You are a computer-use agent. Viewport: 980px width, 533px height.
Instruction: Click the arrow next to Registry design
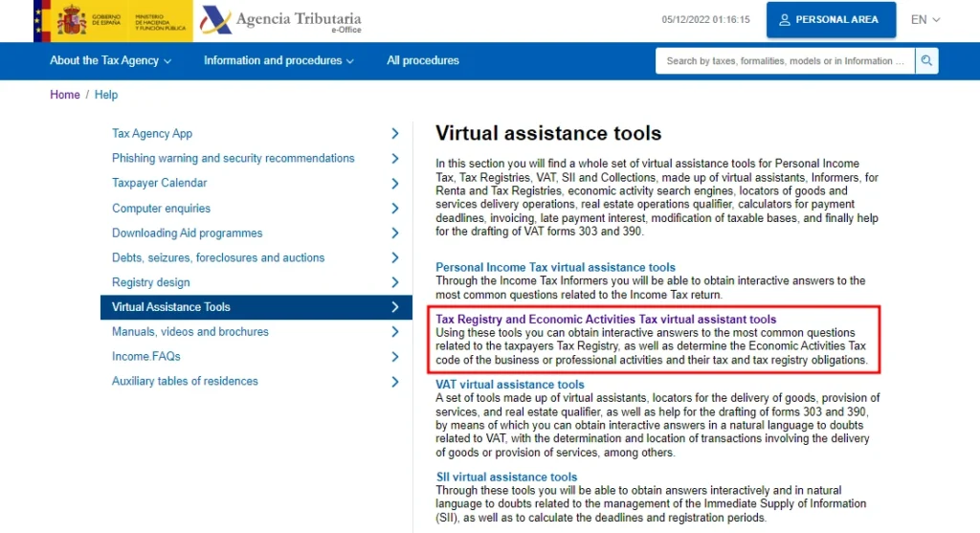[x=394, y=282]
